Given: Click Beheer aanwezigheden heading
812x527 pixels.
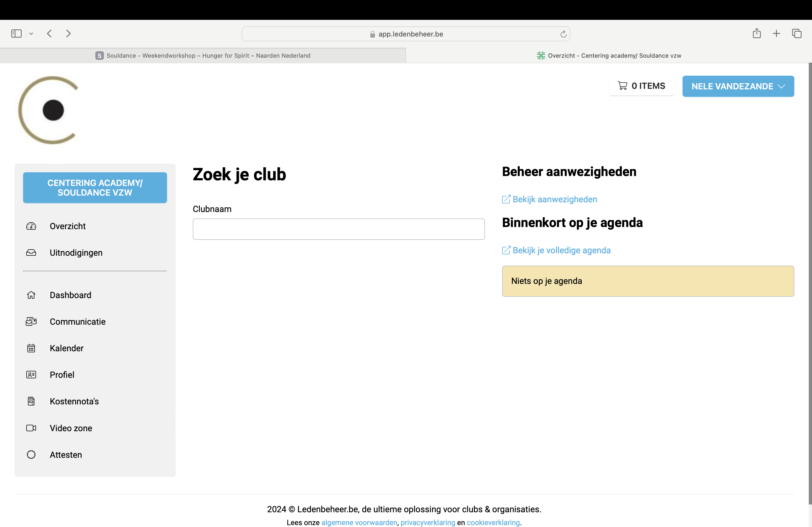Looking at the screenshot, I should tap(569, 171).
